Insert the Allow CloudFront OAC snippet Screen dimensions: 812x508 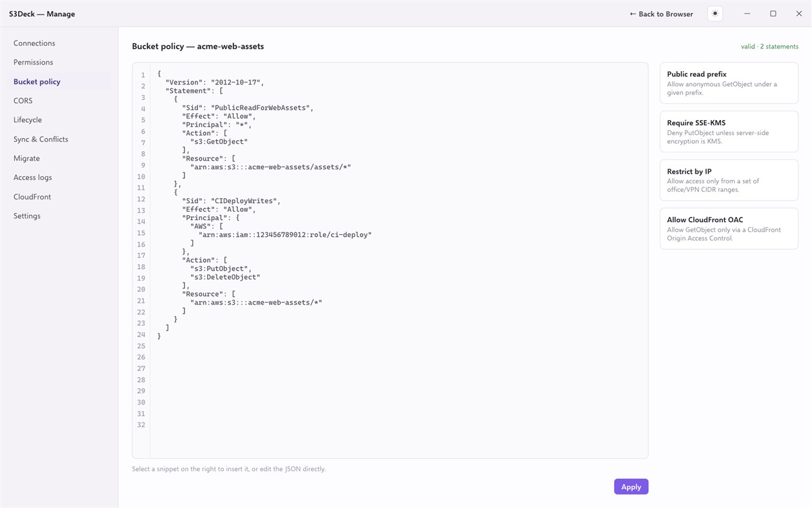tap(729, 229)
